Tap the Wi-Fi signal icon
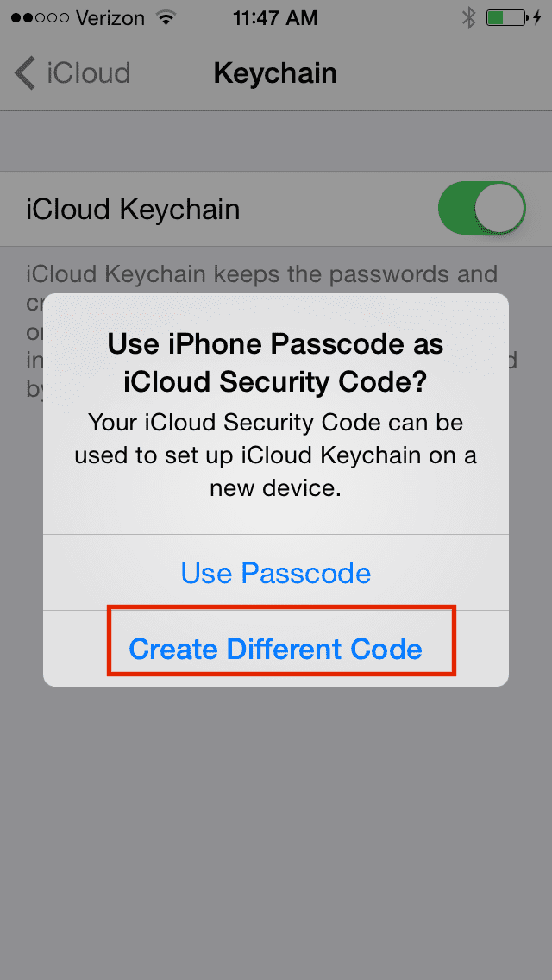Screen dimensions: 552x980 pos(166,17)
